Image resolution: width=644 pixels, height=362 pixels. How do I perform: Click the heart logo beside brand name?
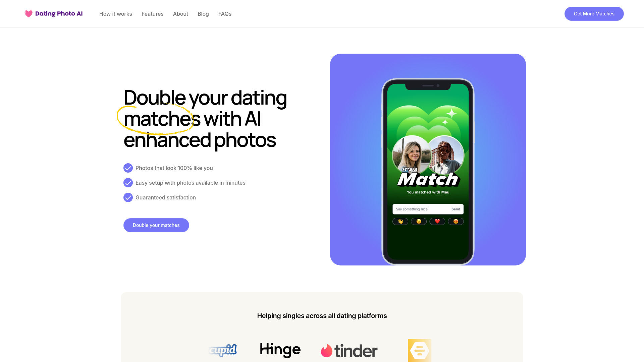(x=28, y=14)
